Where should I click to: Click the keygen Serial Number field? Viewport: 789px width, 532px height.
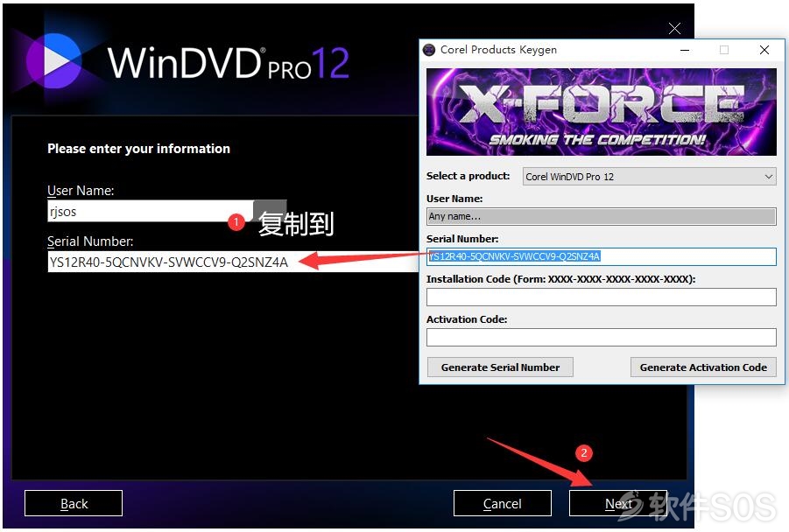coord(602,256)
